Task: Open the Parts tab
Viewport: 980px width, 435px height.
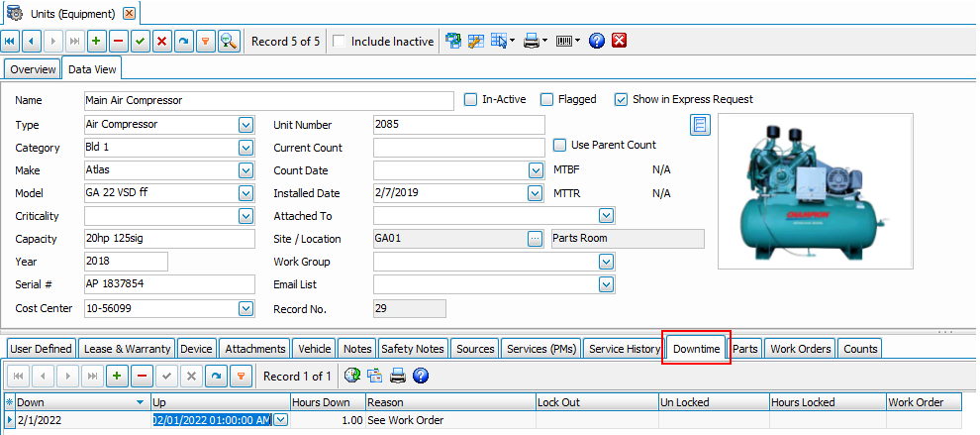Action: coord(745,349)
